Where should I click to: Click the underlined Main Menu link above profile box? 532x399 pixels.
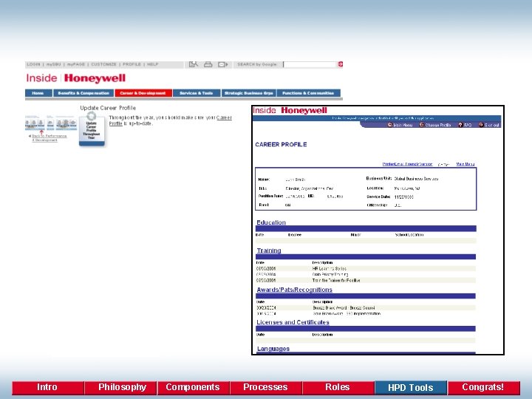tap(465, 164)
